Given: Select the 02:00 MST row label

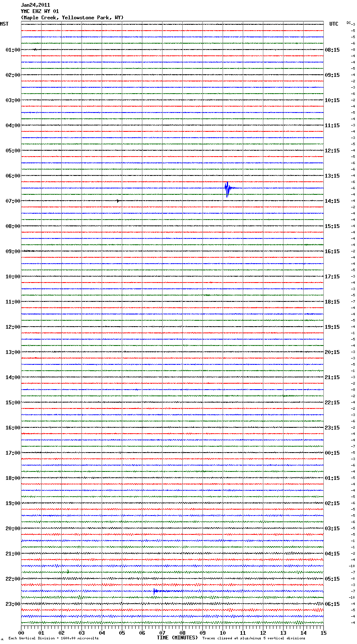Looking at the screenshot, I should 13,75.
